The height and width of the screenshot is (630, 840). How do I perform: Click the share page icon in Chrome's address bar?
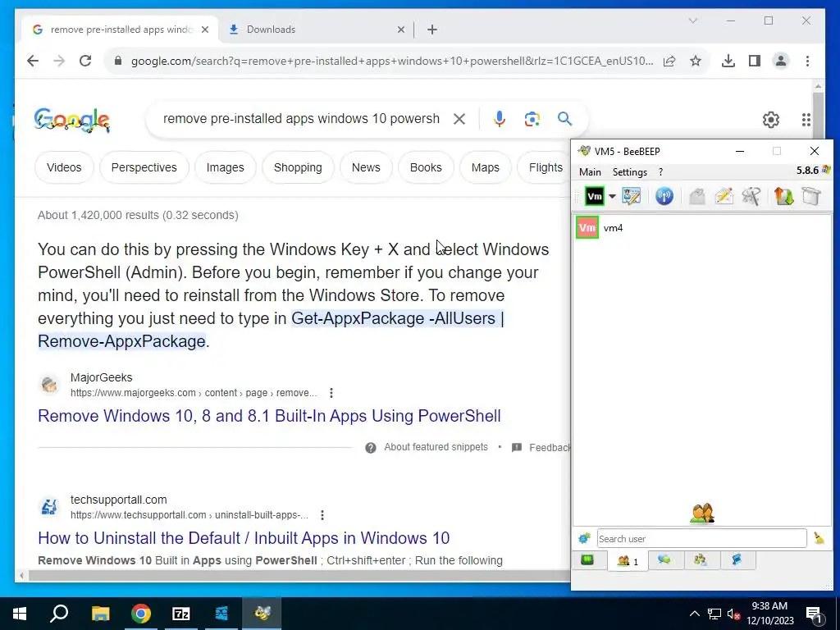[669, 61]
